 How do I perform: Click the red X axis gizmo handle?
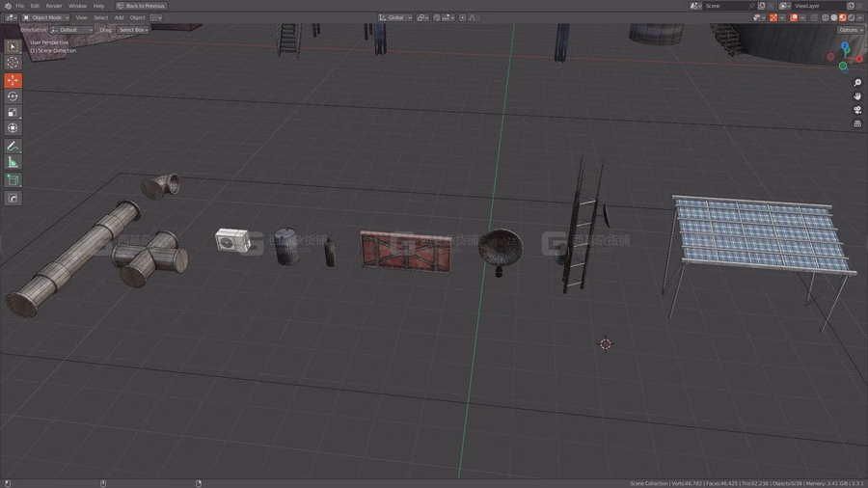[x=859, y=59]
